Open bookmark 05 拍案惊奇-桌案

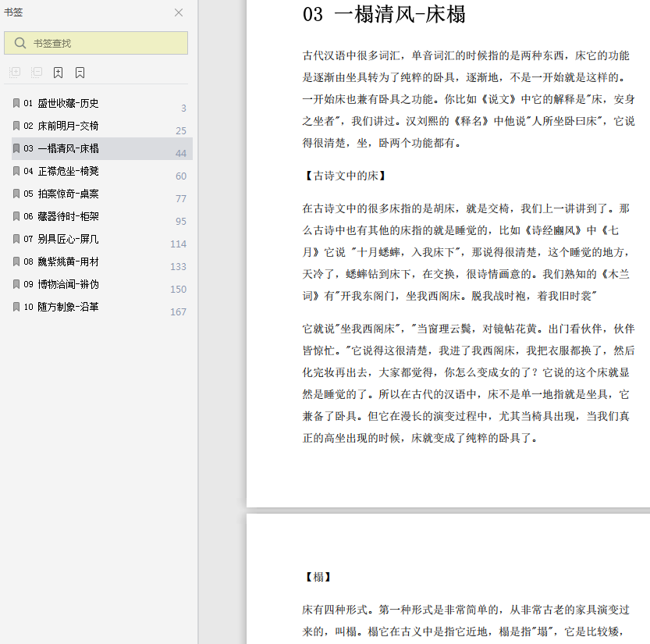[68, 194]
